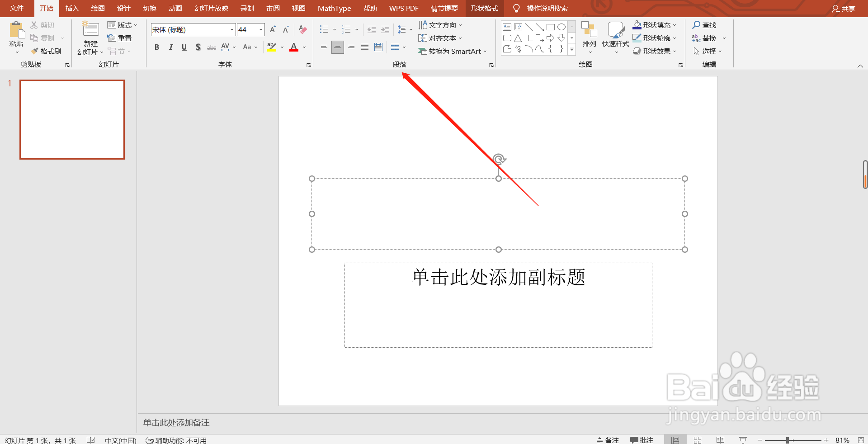Viewport: 868px width, 444px height.
Task: Enable underline for selected text
Action: pyautogui.click(x=184, y=47)
